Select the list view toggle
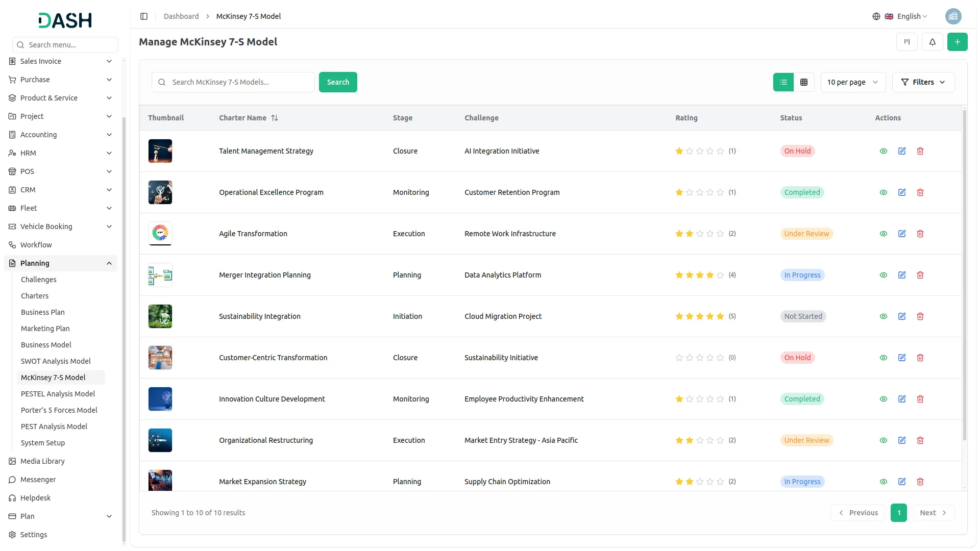The height and width of the screenshot is (551, 980). (x=783, y=82)
